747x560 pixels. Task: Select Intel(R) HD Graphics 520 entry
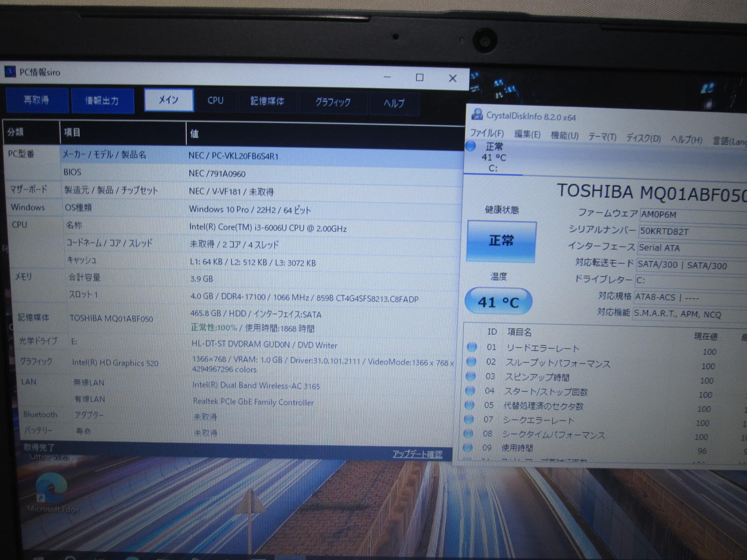(x=115, y=363)
